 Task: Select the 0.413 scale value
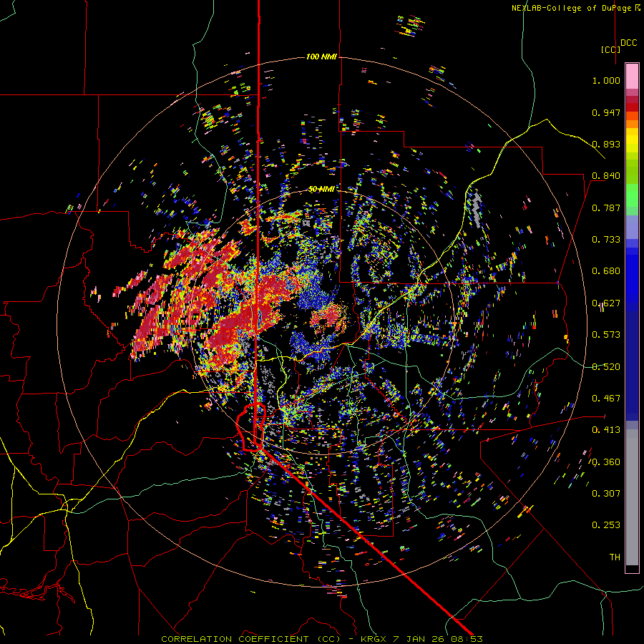coord(606,430)
